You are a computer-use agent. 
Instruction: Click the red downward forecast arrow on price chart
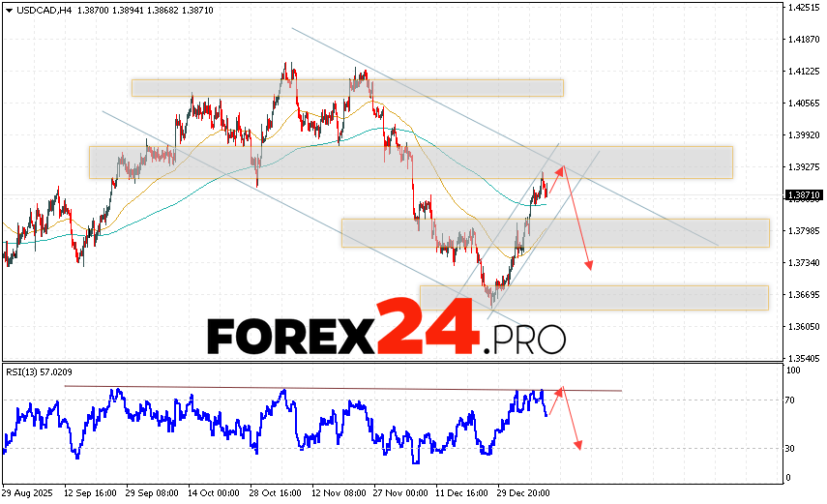point(577,222)
